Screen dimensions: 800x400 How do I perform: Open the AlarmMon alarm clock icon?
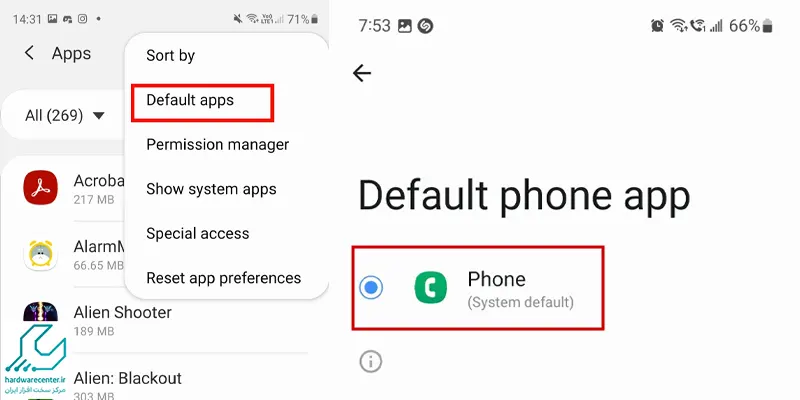coord(40,254)
